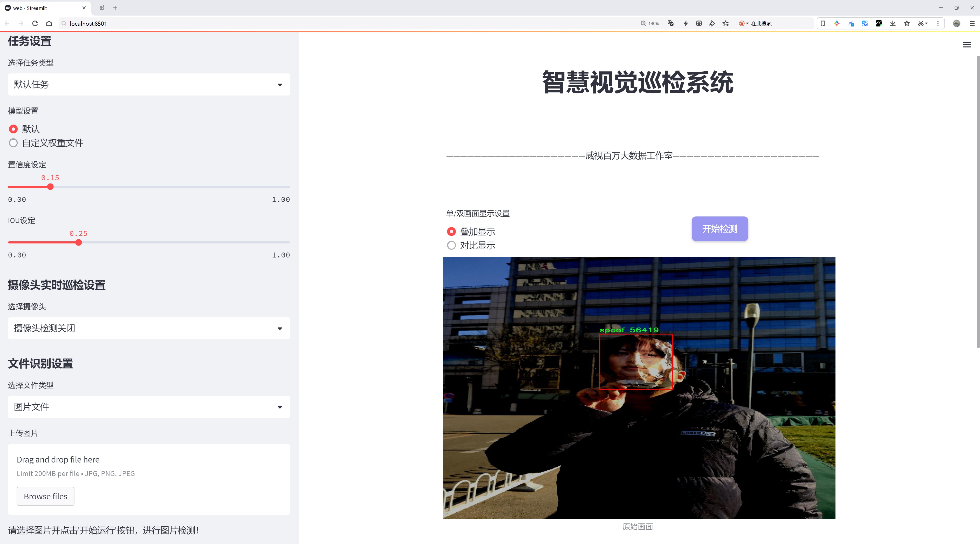This screenshot has width=980, height=544.
Task: Expand the 图片文件 file type dropdown
Action: [149, 407]
